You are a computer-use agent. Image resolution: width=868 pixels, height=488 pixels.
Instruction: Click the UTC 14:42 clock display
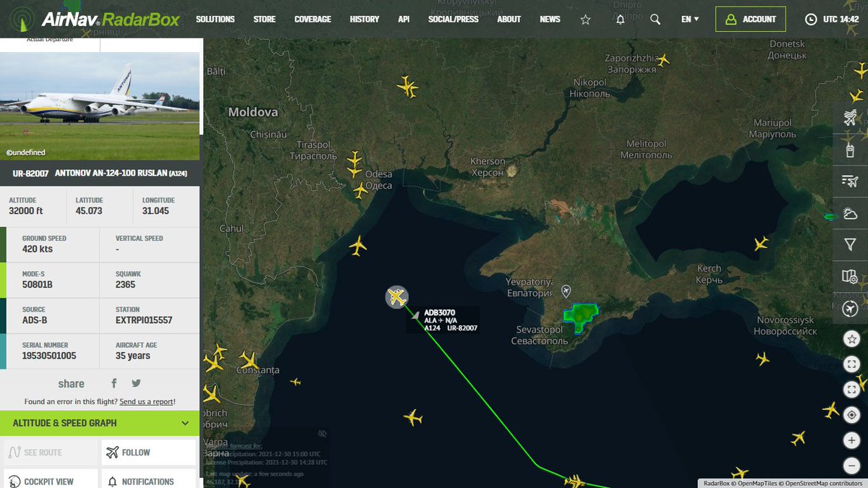832,20
